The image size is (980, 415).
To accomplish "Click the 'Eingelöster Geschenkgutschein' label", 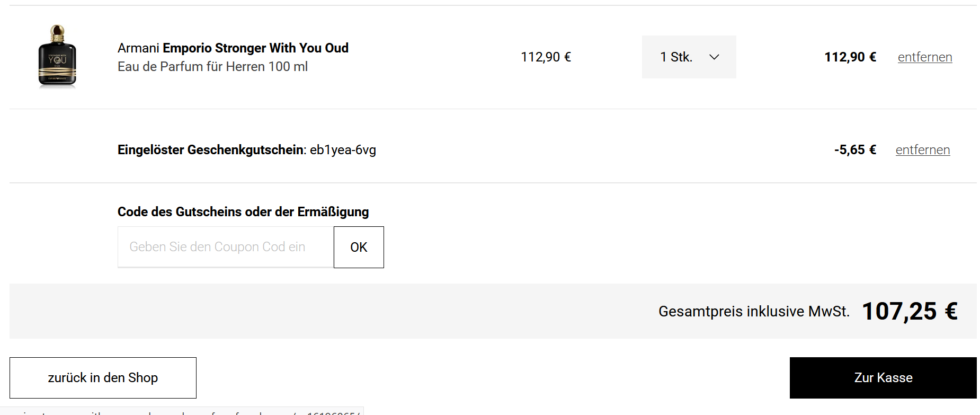I will point(211,150).
